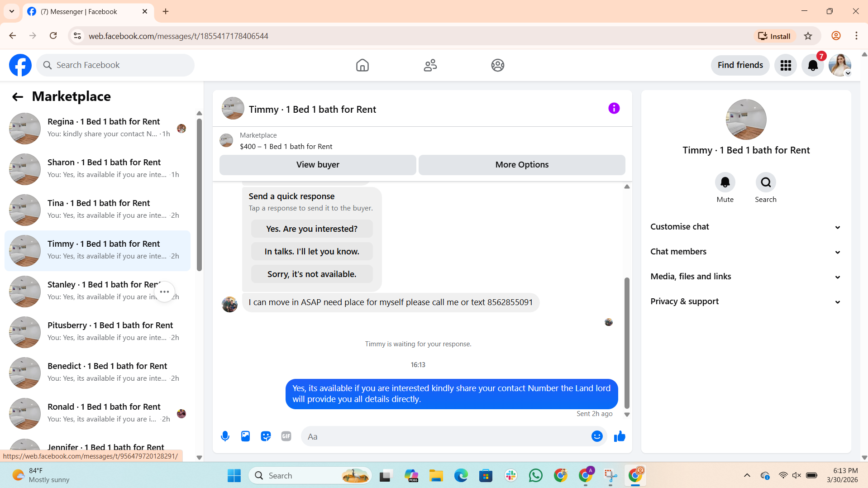Open a new browser tab
868x488 pixels.
pos(166,11)
